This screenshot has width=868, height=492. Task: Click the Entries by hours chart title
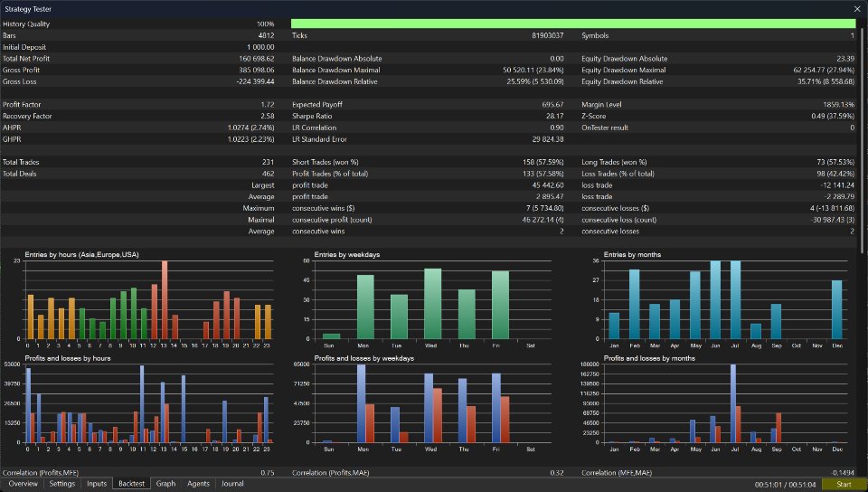coord(82,254)
